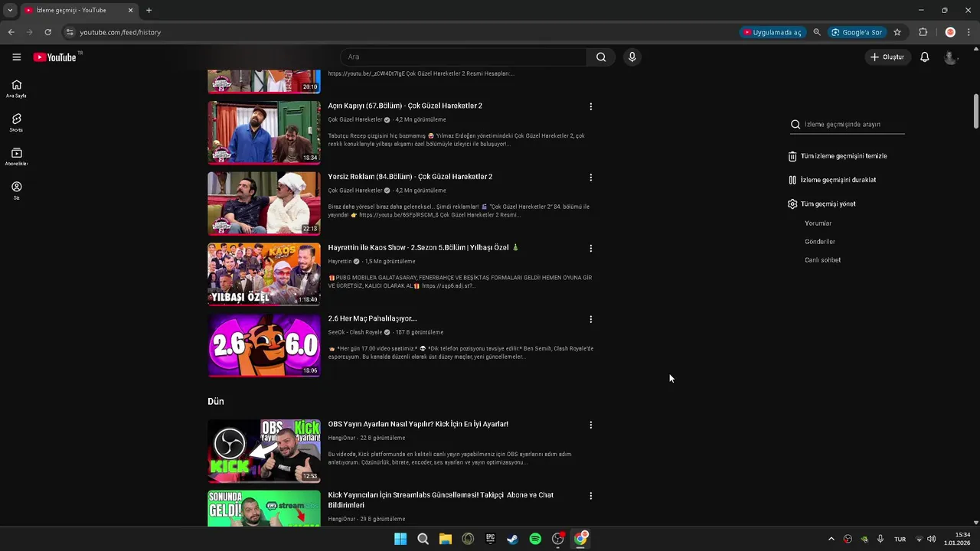Open the Siz profile section in sidebar
The height and width of the screenshot is (551, 980).
16,191
